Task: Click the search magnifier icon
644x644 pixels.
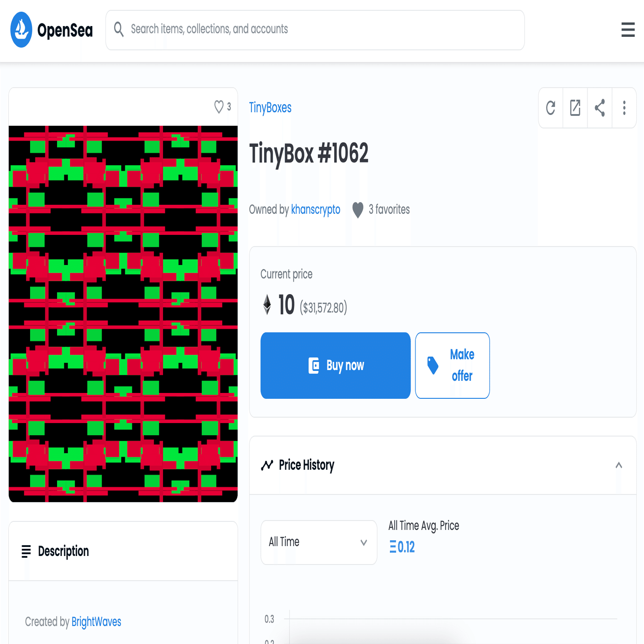Action: 119,29
